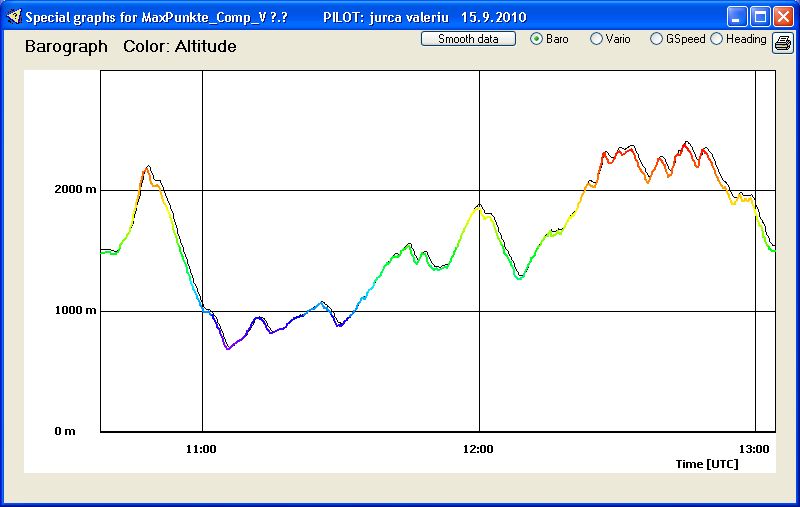Click the printer icon to print graph
The image size is (800, 507).
point(782,40)
